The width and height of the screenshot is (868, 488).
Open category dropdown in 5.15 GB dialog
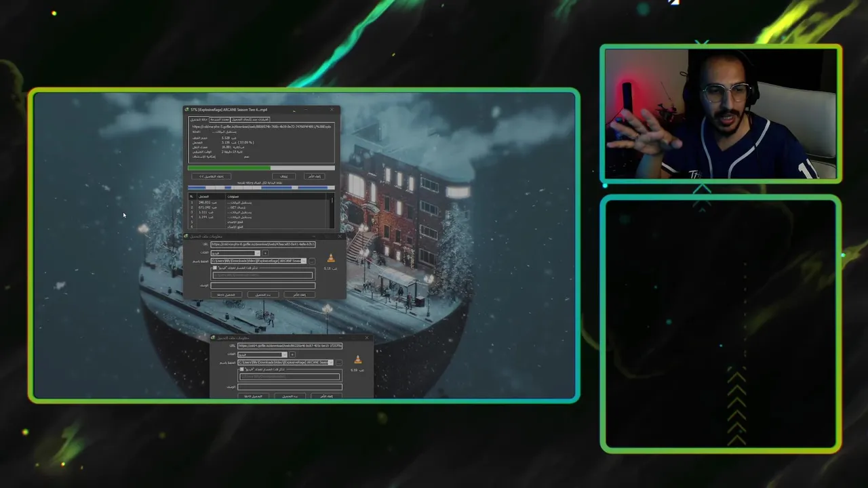pyautogui.click(x=235, y=253)
